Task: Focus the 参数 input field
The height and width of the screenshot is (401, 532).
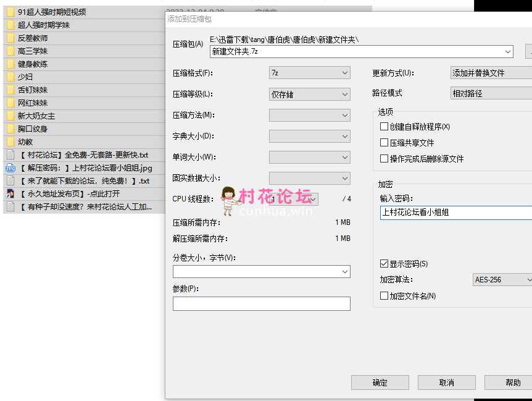Action: [261, 303]
